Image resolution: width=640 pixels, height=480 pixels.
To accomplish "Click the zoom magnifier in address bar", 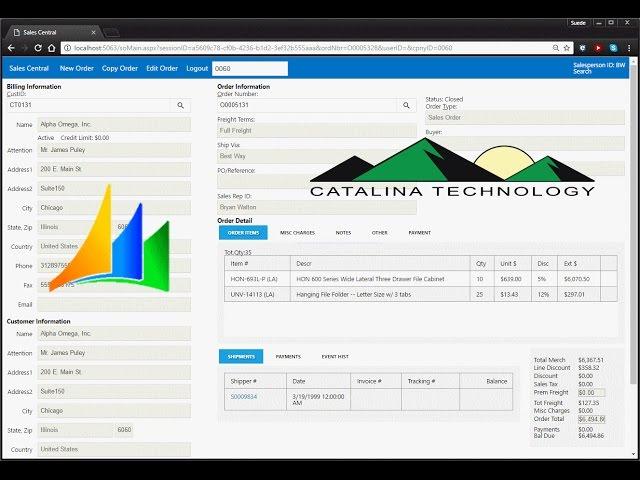I will tap(556, 48).
